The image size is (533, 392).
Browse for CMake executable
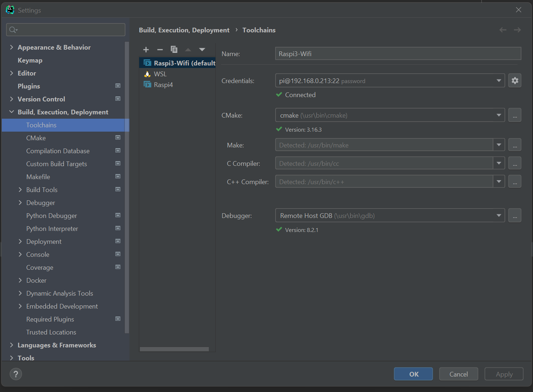[515, 115]
